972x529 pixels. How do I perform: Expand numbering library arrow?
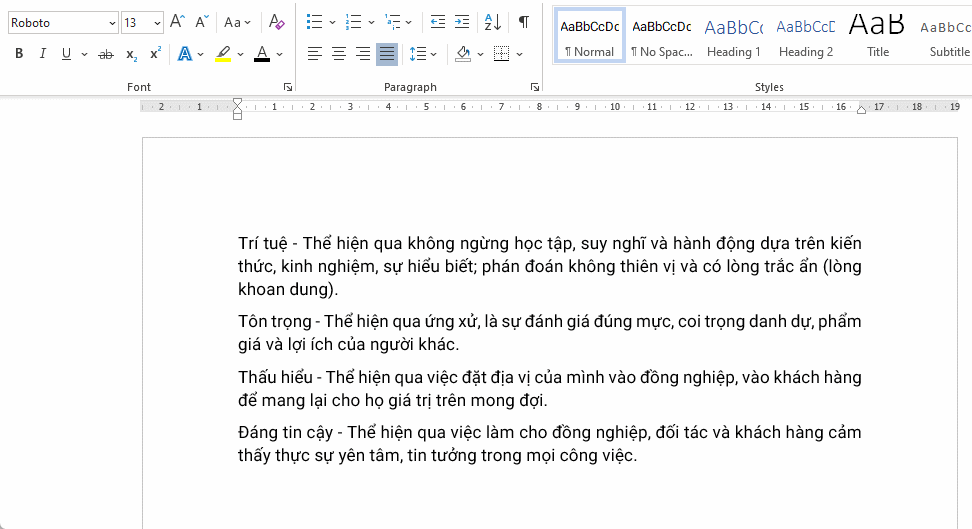(x=371, y=23)
